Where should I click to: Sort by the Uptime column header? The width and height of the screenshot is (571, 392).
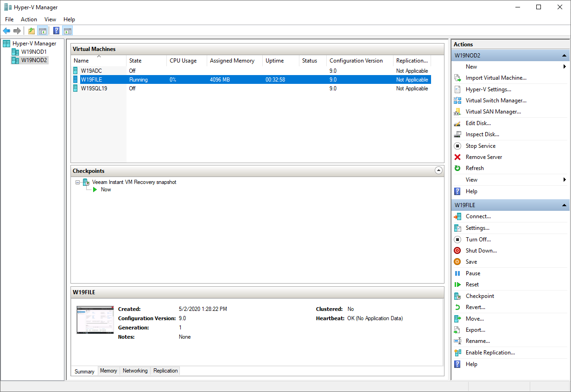tap(281, 61)
